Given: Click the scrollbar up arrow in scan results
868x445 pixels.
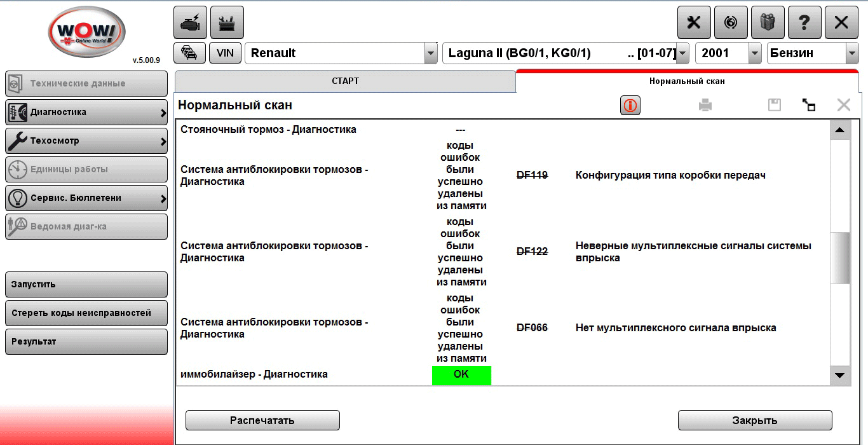Looking at the screenshot, I should [840, 130].
